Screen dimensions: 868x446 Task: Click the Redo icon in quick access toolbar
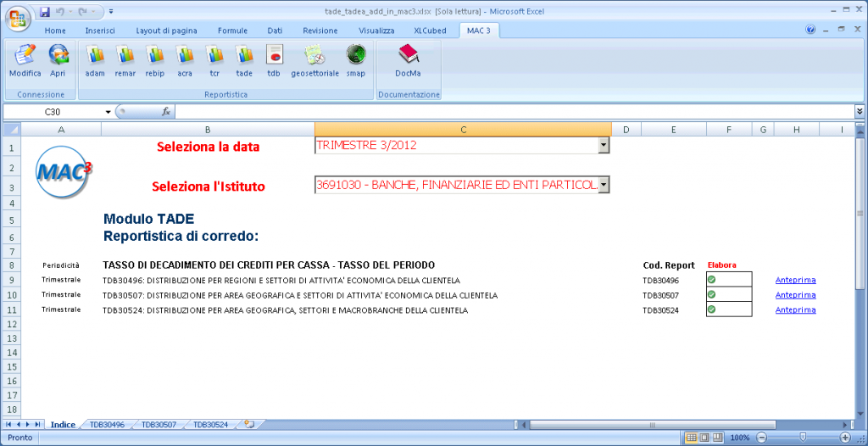point(82,11)
